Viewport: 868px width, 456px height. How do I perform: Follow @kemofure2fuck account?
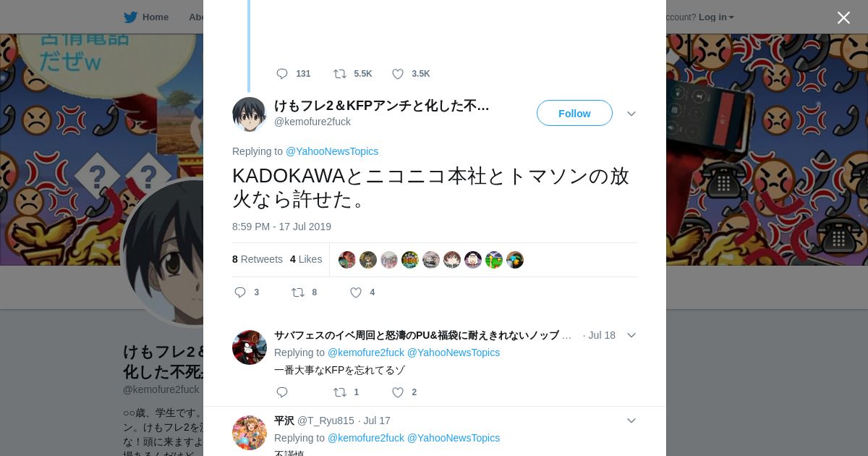(x=574, y=113)
